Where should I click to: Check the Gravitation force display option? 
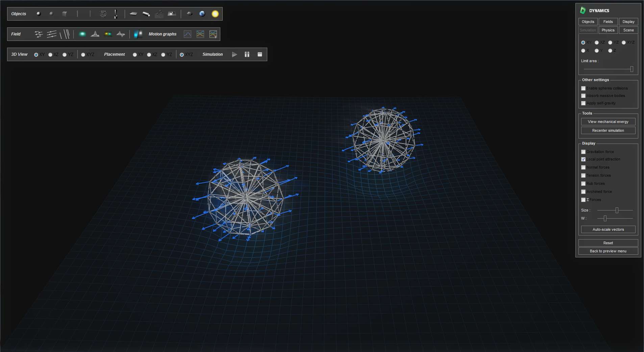tap(584, 152)
